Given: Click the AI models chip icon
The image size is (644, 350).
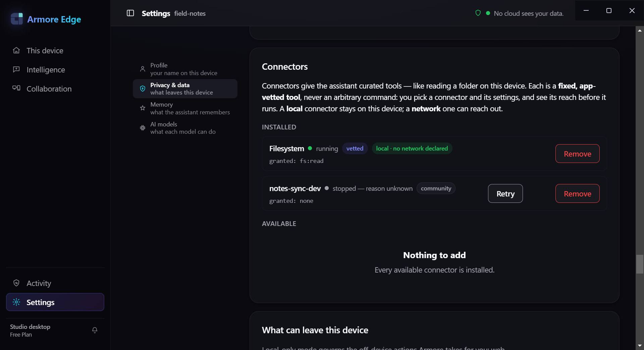Looking at the screenshot, I should tap(143, 128).
